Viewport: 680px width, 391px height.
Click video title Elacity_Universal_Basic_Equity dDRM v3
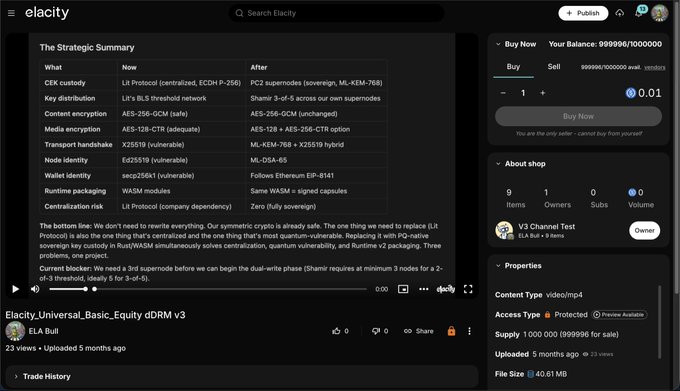pos(95,315)
